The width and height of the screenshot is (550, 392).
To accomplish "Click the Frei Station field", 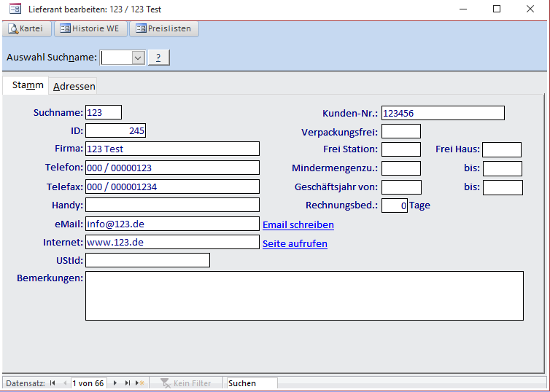I will [x=401, y=149].
